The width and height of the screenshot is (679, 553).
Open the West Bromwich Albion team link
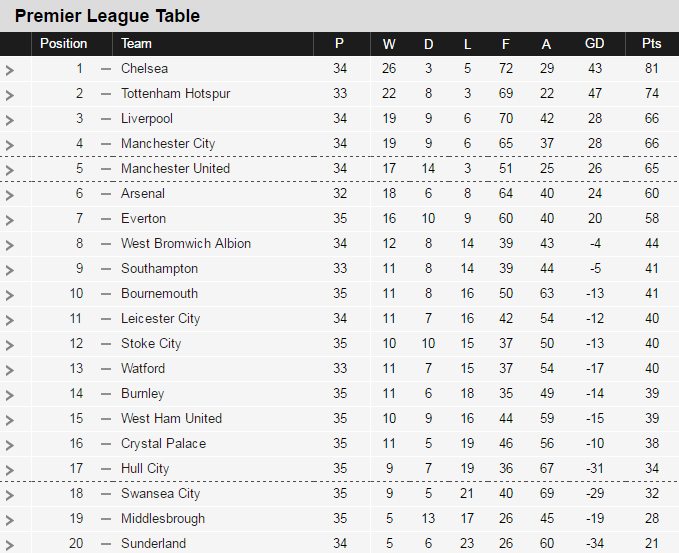tap(186, 243)
